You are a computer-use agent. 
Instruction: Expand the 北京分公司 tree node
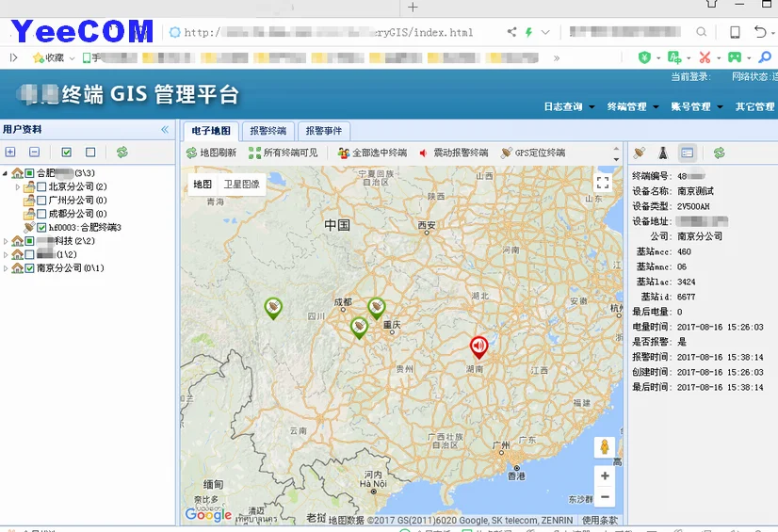[18, 187]
